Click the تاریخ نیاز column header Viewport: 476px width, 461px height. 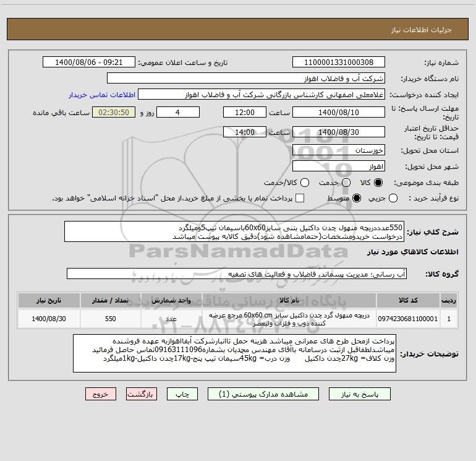pyautogui.click(x=49, y=300)
